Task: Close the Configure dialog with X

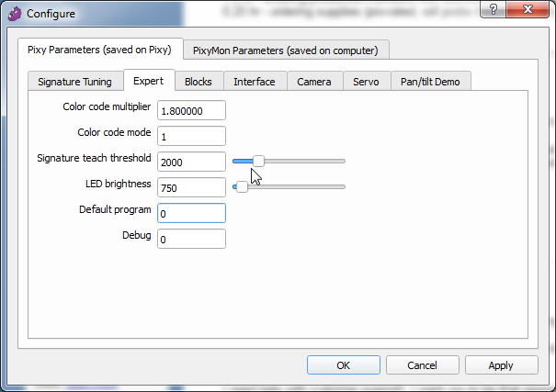Action: [x=528, y=9]
